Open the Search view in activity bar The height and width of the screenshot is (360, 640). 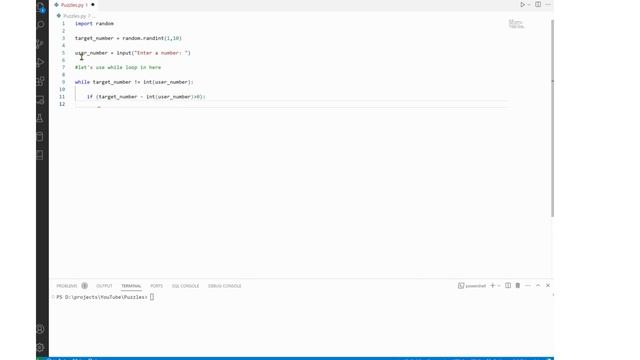[x=41, y=25]
